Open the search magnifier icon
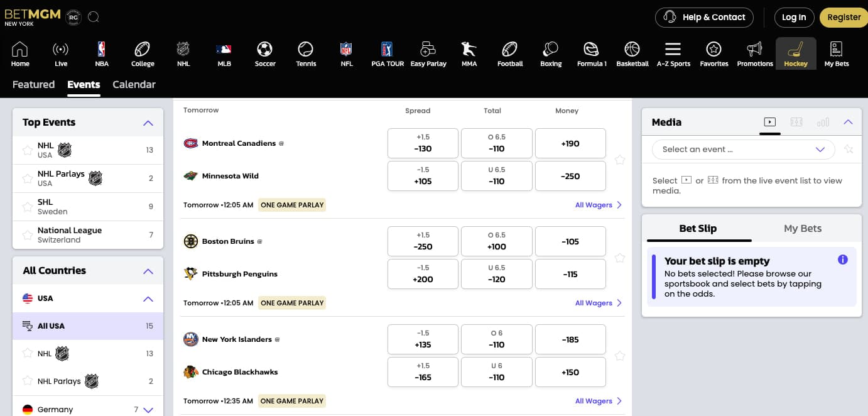The image size is (868, 416). tap(94, 17)
